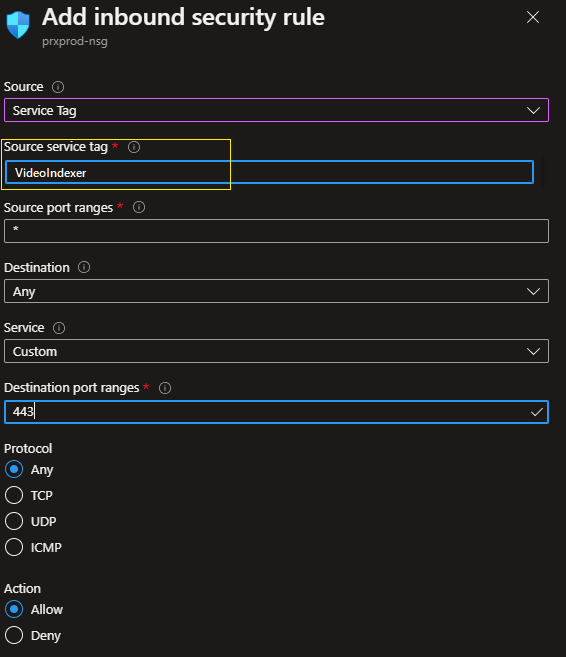Click the Destination port ranges field containing 443
The height and width of the screenshot is (657, 566).
(x=277, y=412)
